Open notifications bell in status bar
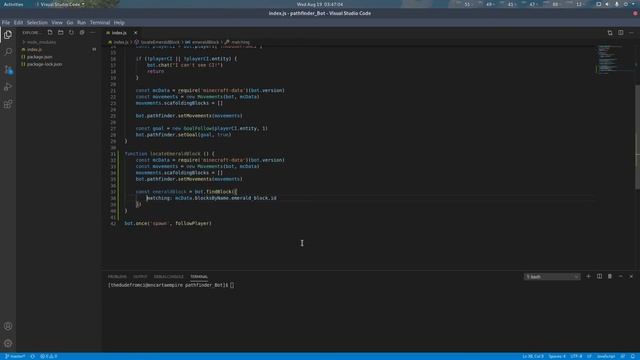 [x=633, y=356]
